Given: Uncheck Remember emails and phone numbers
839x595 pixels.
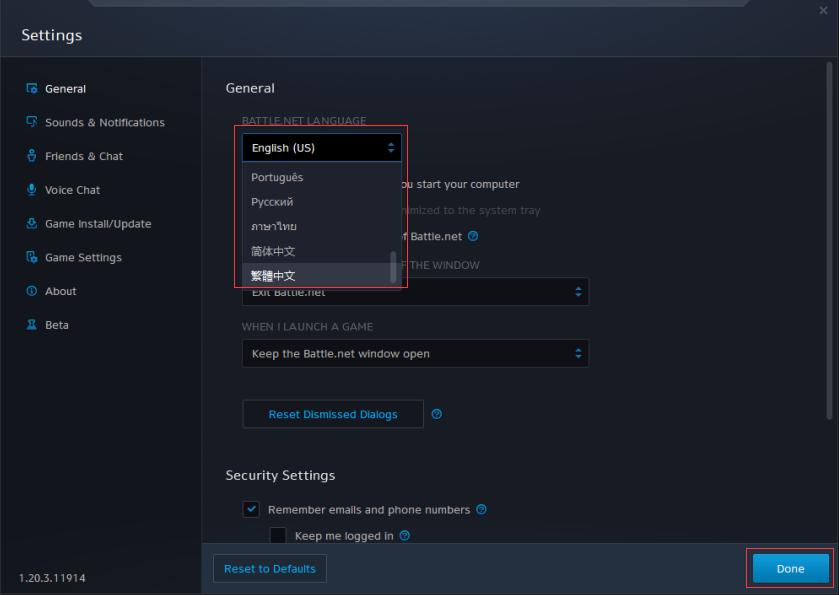Looking at the screenshot, I should (251, 509).
